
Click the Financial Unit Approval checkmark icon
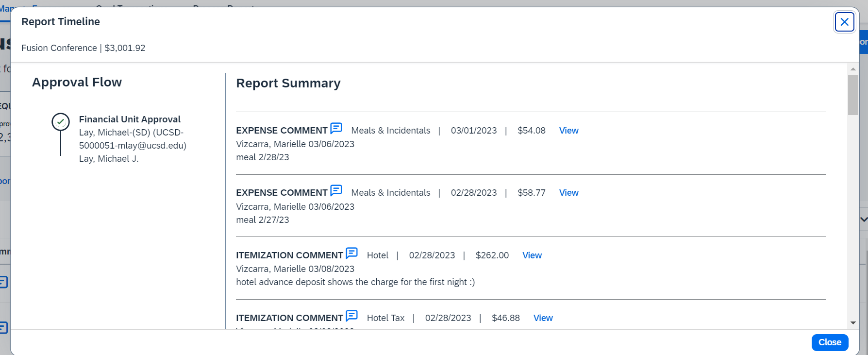coord(61,122)
